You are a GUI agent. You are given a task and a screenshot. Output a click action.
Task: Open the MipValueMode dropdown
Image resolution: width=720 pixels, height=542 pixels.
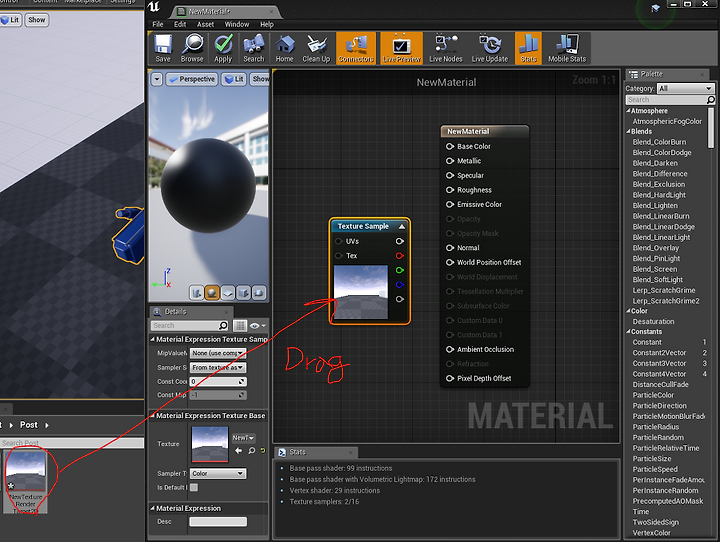(218, 353)
